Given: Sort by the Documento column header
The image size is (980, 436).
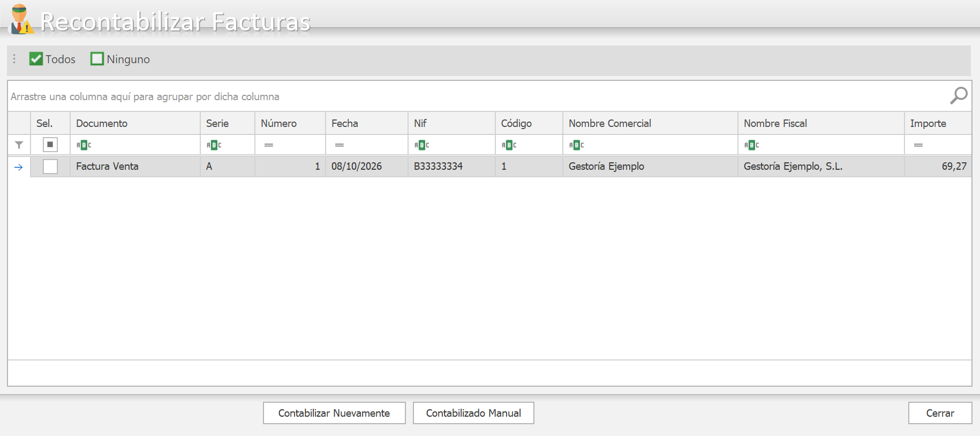Looking at the screenshot, I should (x=135, y=123).
